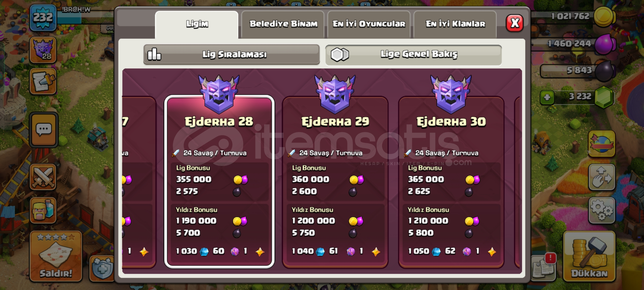Select the Ejderha 29 league card
The height and width of the screenshot is (290, 644).
335,182
